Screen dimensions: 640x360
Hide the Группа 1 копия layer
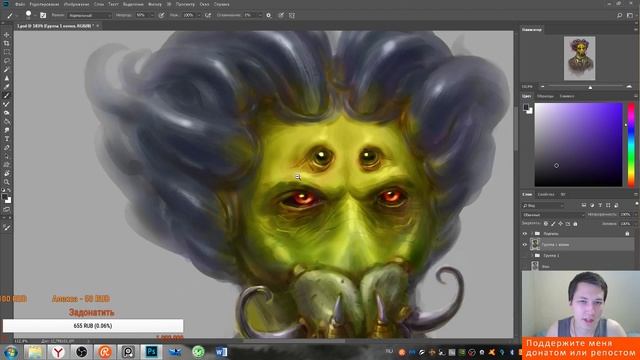(525, 244)
